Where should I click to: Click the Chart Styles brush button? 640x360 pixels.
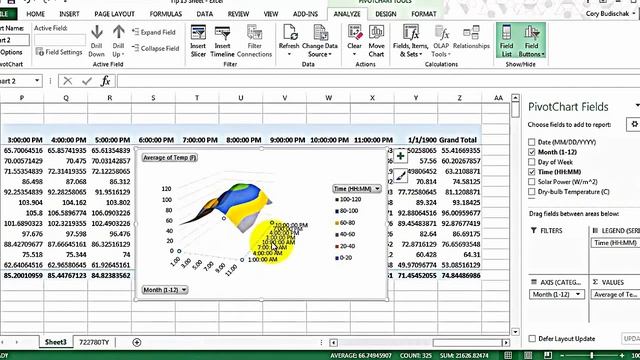pos(400,176)
